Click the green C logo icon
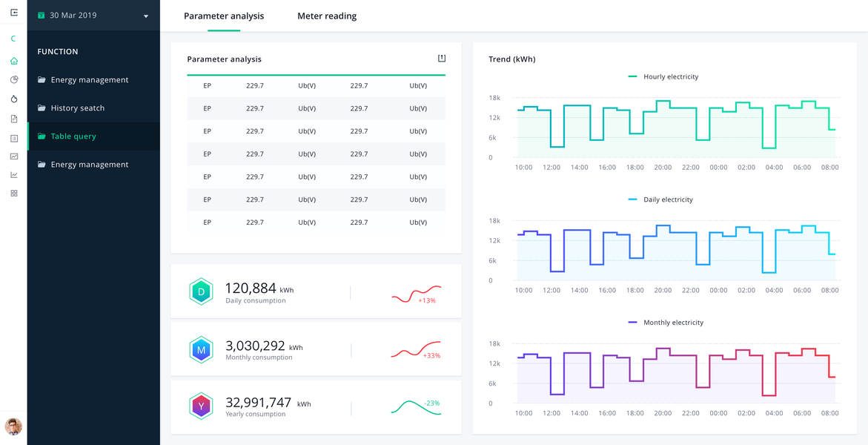The image size is (868, 445). [x=13, y=39]
